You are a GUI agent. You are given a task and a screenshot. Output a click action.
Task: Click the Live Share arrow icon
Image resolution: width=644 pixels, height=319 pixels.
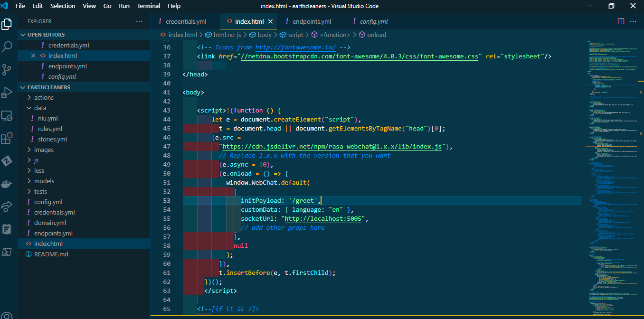click(x=7, y=206)
